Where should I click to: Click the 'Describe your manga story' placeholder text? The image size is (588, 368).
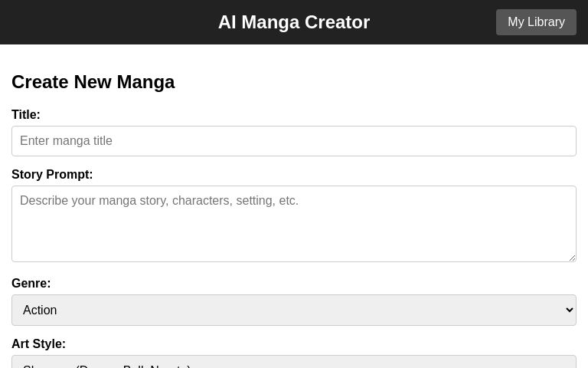click(x=159, y=201)
